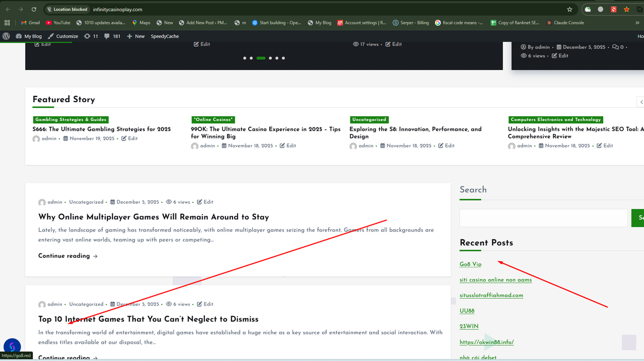The height and width of the screenshot is (361, 644).
Task: Click the Computers Electronics and Technology tag
Action: click(555, 119)
